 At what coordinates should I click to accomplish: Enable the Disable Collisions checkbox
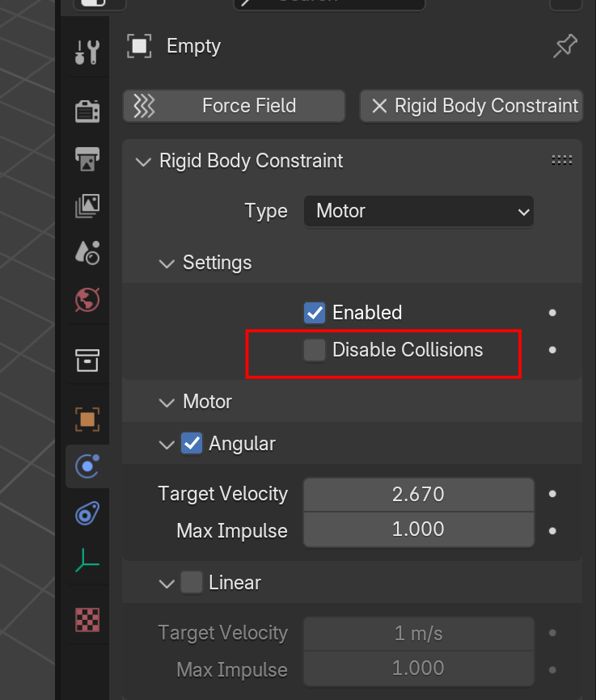(x=314, y=350)
